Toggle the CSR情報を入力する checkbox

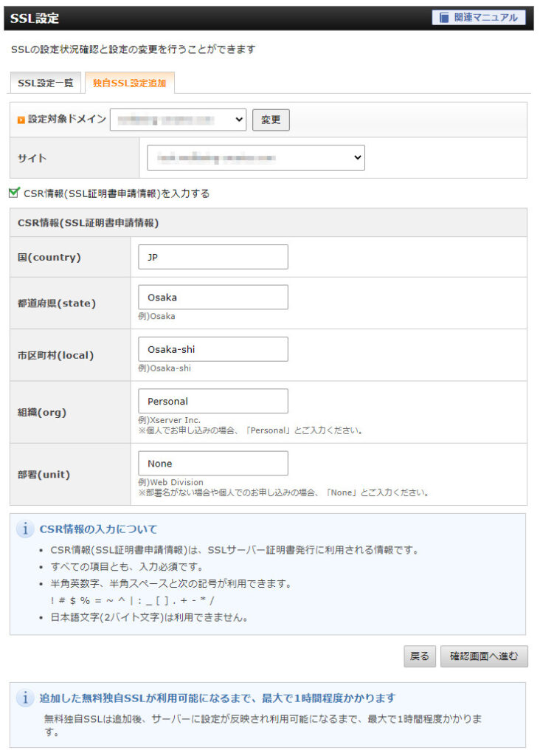pyautogui.click(x=15, y=193)
